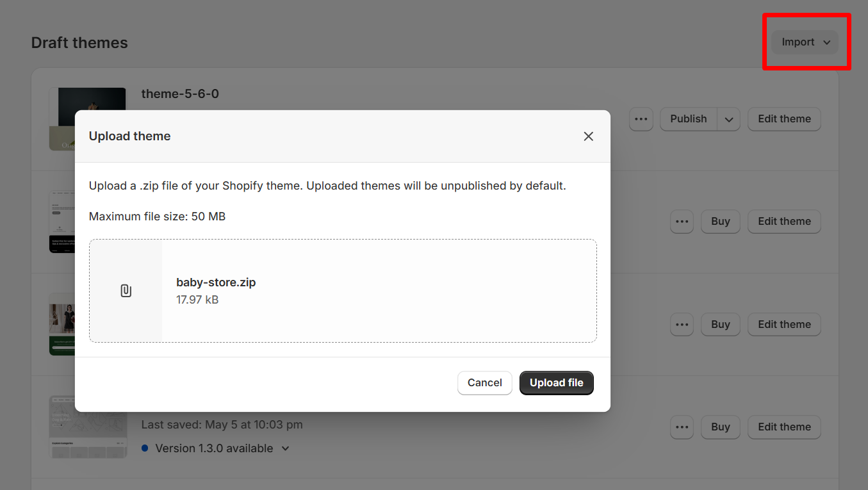Edit the theme-5-6-0 theme
This screenshot has width=868, height=490.
784,119
